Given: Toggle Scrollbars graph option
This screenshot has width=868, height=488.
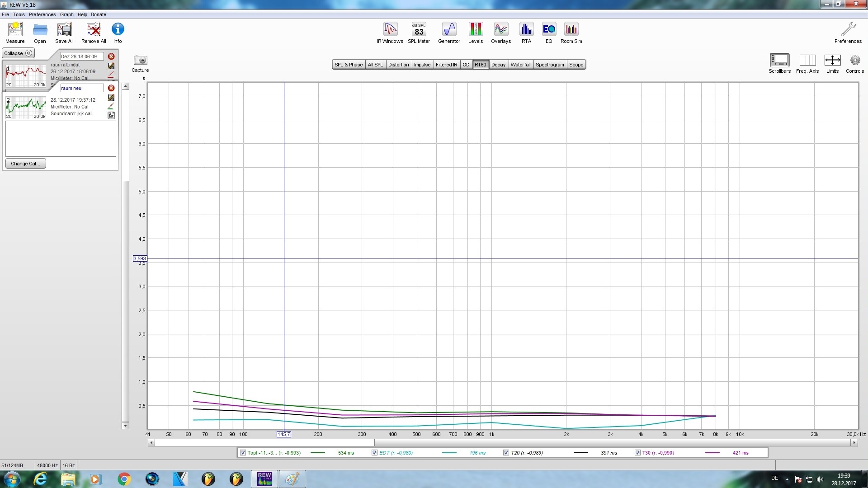Looking at the screenshot, I should [x=779, y=63].
